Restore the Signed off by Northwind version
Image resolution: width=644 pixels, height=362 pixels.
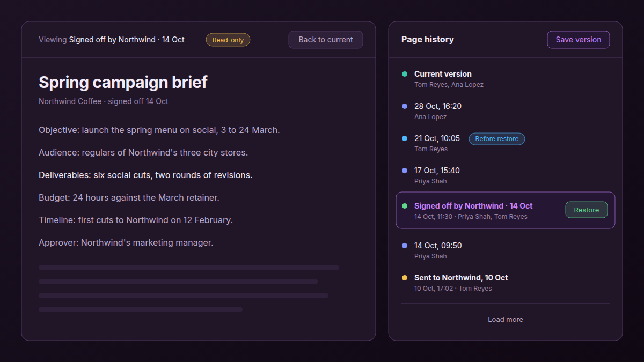[586, 210]
